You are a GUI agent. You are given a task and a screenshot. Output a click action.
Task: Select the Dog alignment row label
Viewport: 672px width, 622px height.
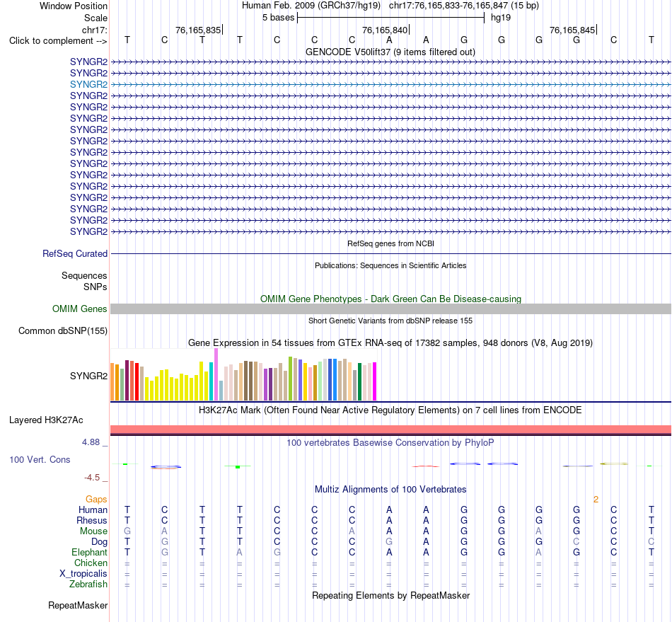pos(100,542)
